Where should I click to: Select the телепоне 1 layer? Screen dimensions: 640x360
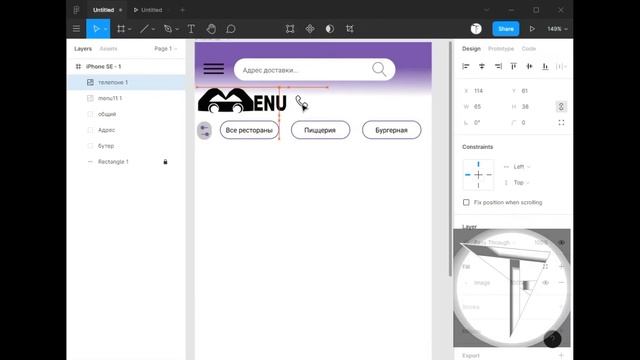[126, 82]
